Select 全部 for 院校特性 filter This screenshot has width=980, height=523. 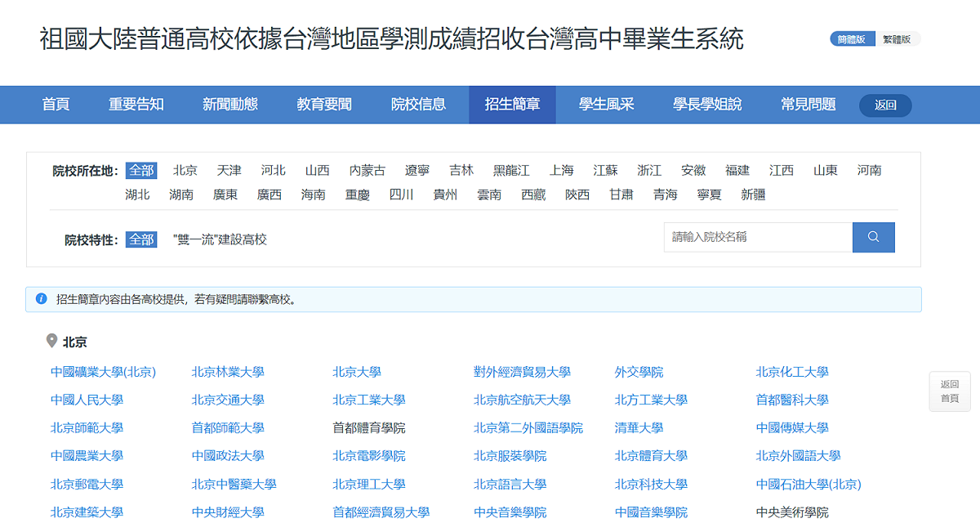tap(140, 239)
